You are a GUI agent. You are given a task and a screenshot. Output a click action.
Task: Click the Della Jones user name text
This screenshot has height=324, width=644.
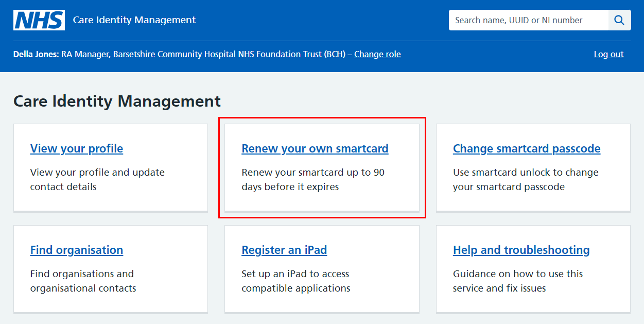coord(36,54)
